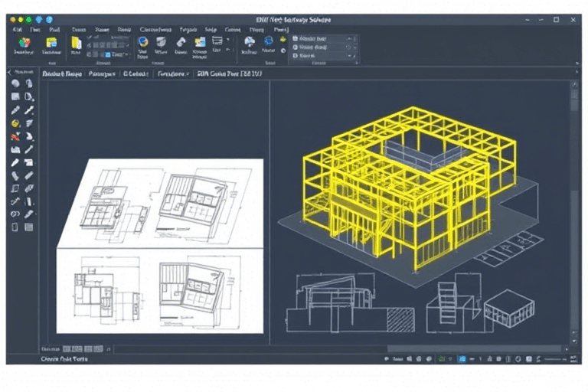This screenshot has height=392, width=588.
Task: Click the status text at bottom left
Action: pyautogui.click(x=64, y=358)
